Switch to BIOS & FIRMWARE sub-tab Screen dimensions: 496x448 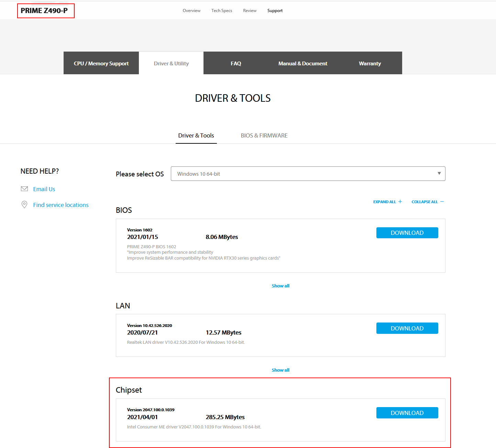pos(264,135)
